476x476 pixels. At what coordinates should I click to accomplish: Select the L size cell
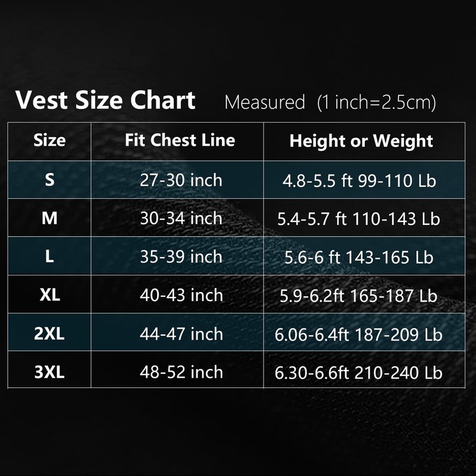tap(49, 257)
